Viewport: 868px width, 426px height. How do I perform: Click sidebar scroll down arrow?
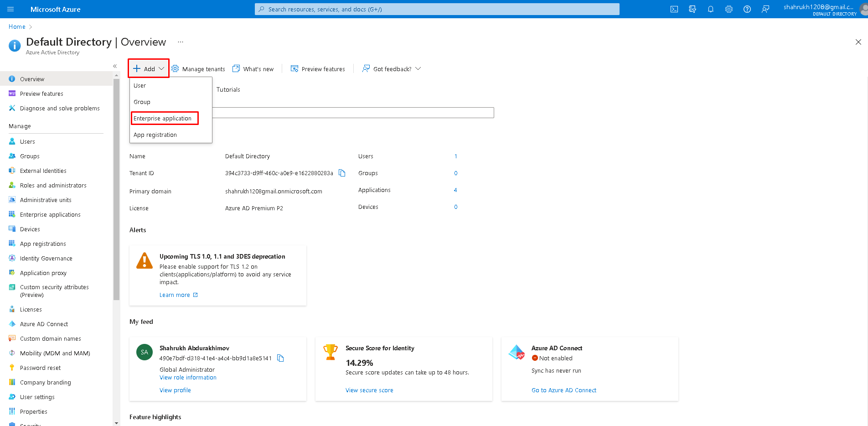tap(117, 423)
